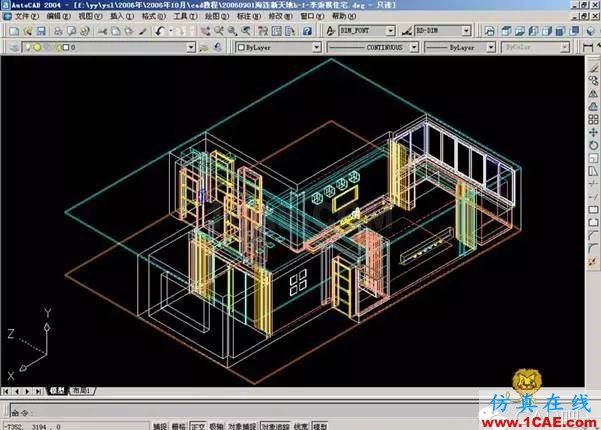Print the drawing using the Plot icon
This screenshot has height=430, width=601.
point(58,31)
